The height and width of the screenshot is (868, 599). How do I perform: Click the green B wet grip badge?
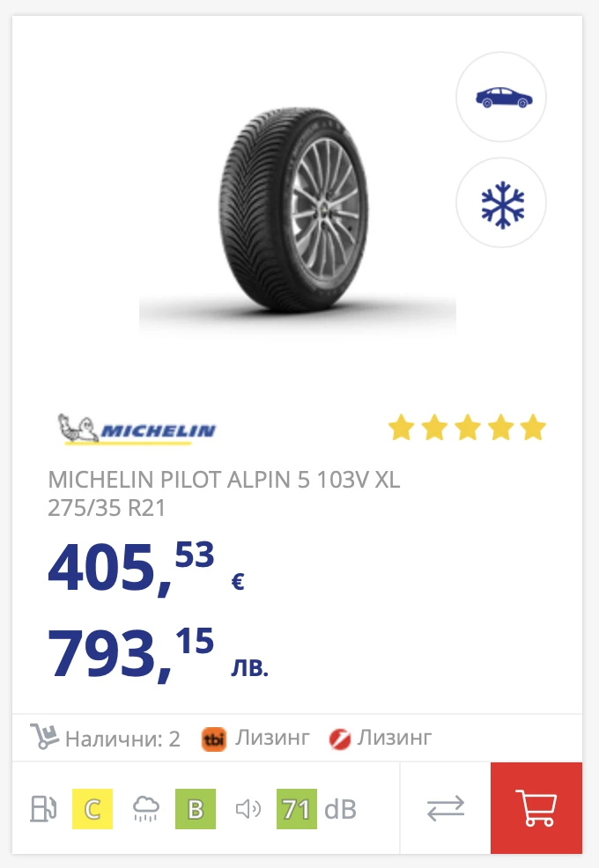196,807
